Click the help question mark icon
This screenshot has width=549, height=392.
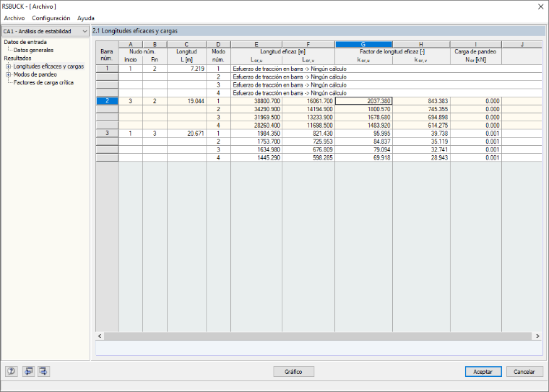click(x=12, y=371)
